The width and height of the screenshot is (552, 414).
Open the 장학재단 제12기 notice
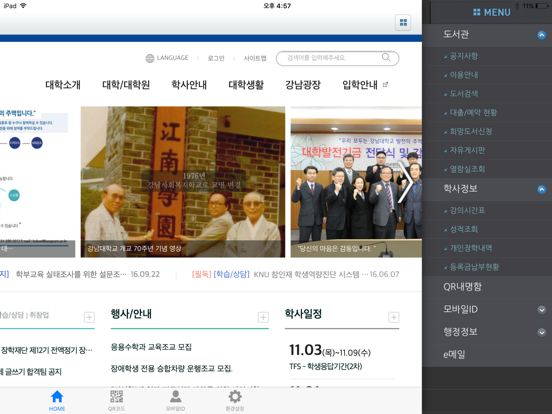pos(46,350)
